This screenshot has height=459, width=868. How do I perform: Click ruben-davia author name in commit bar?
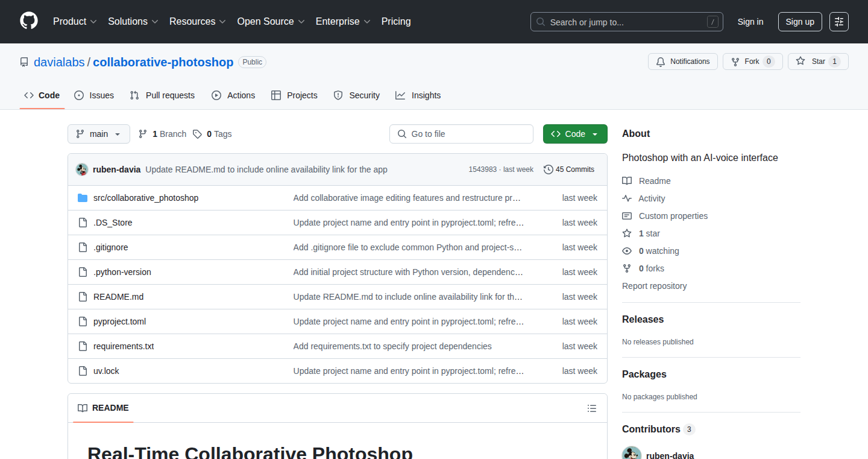[117, 169]
